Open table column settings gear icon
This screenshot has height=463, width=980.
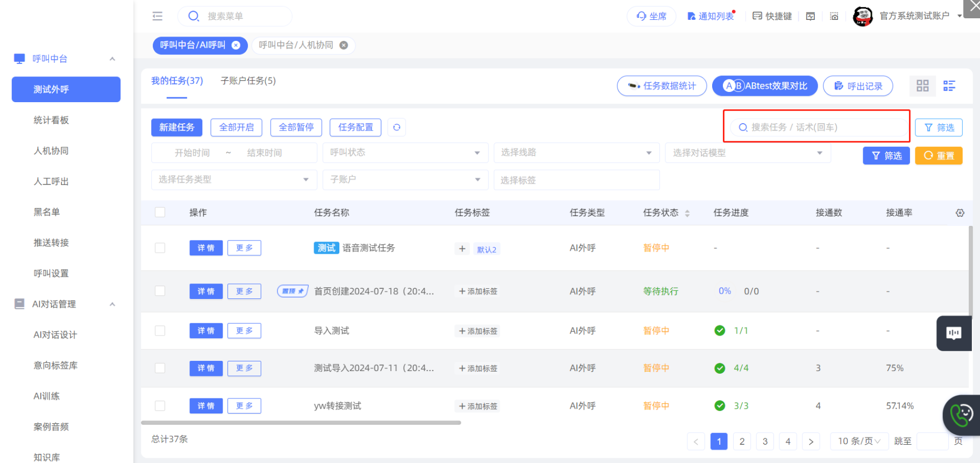(x=960, y=213)
